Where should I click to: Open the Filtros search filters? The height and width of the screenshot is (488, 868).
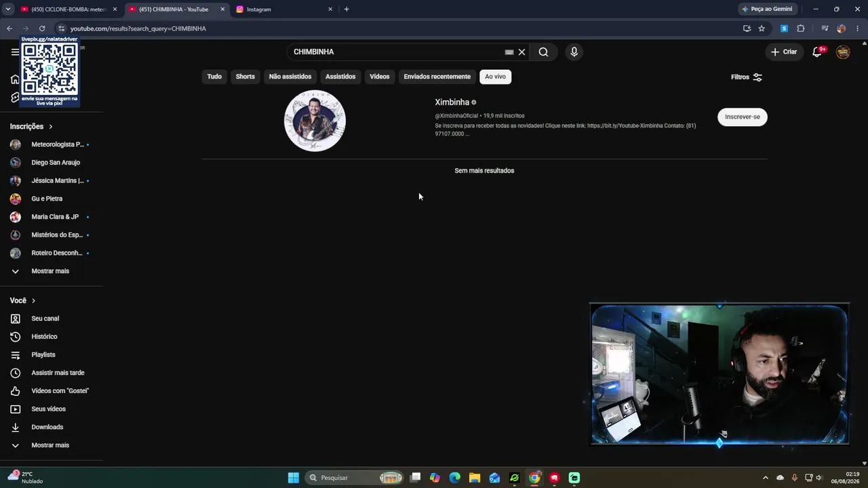click(747, 77)
